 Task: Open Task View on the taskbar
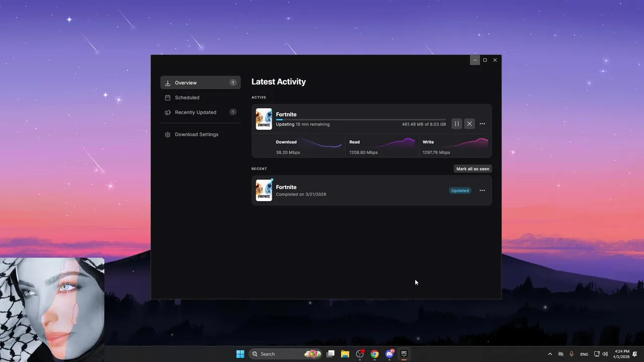(x=331, y=354)
